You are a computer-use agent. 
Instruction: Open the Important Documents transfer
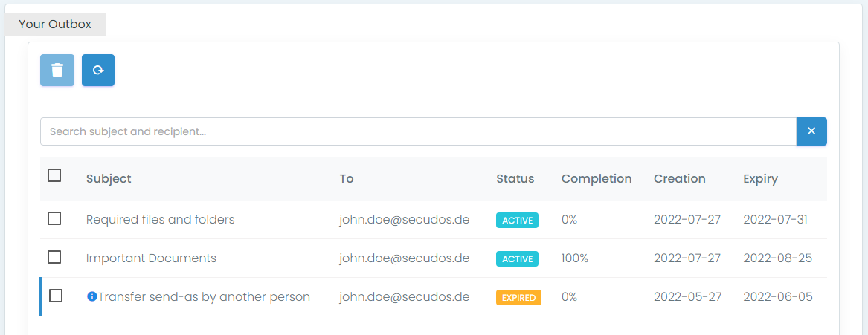pos(151,258)
